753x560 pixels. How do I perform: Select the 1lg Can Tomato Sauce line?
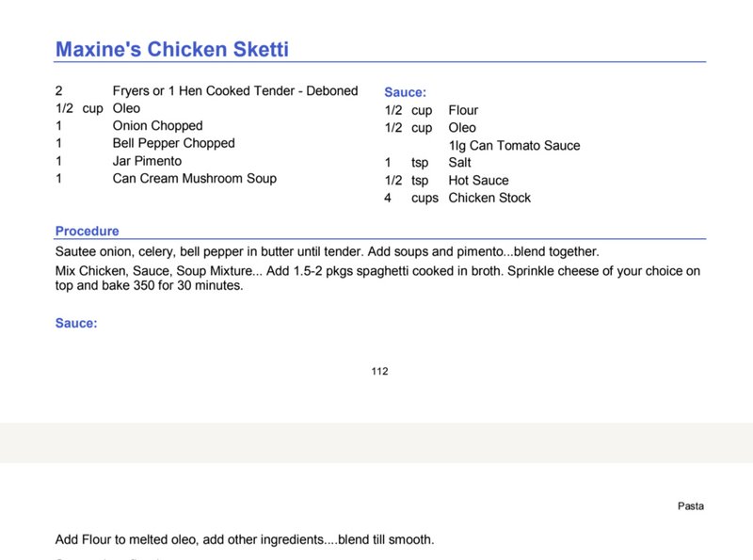tap(514, 146)
